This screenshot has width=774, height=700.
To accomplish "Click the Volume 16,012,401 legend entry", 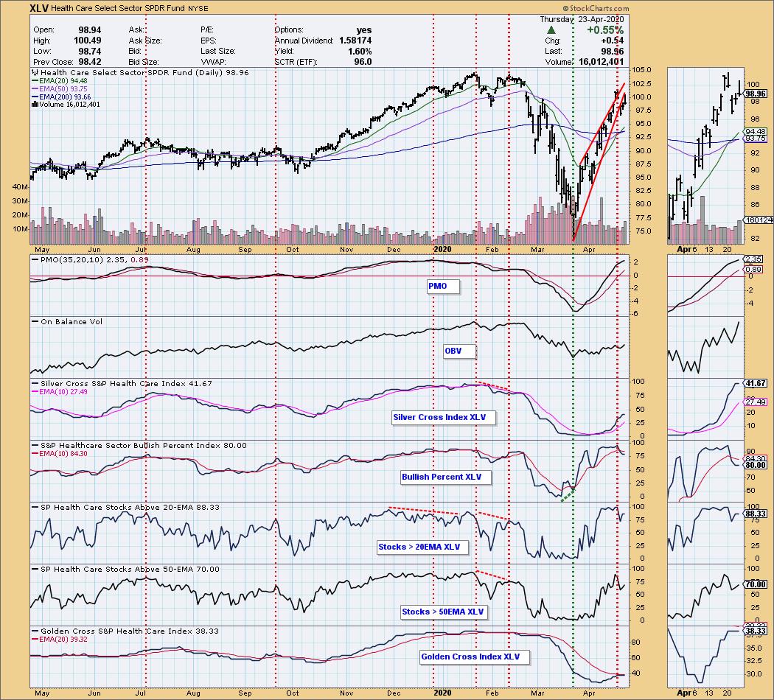I will [65, 105].
